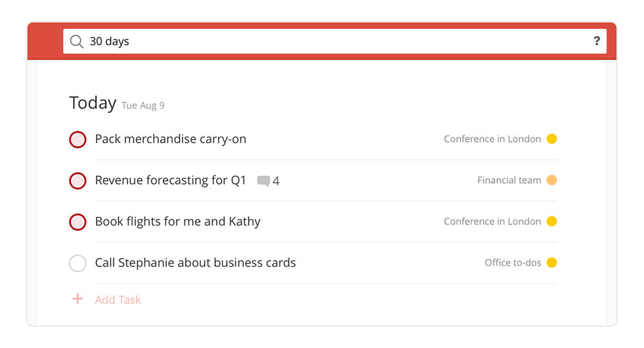Focus the search field containing 30 days

tap(335, 41)
